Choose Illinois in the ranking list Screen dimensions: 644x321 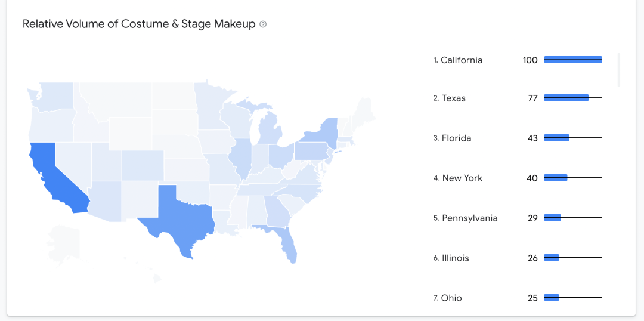[x=455, y=258]
